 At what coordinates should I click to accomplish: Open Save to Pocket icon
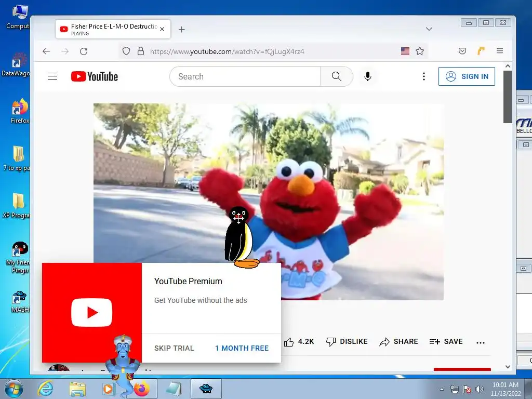pos(462,51)
